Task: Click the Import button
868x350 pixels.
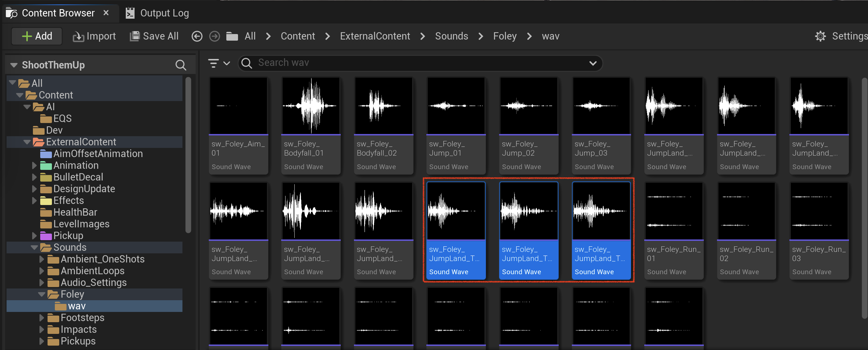Action: pyautogui.click(x=94, y=36)
